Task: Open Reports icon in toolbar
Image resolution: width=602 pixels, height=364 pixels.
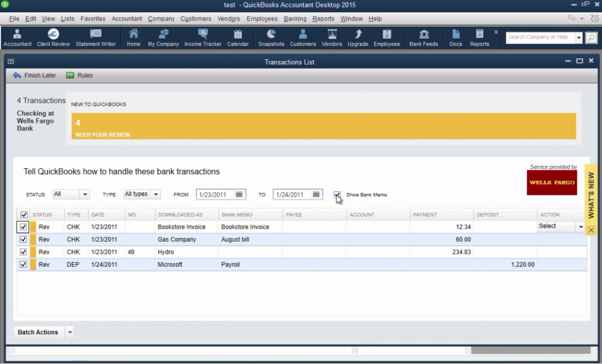Action: click(480, 37)
